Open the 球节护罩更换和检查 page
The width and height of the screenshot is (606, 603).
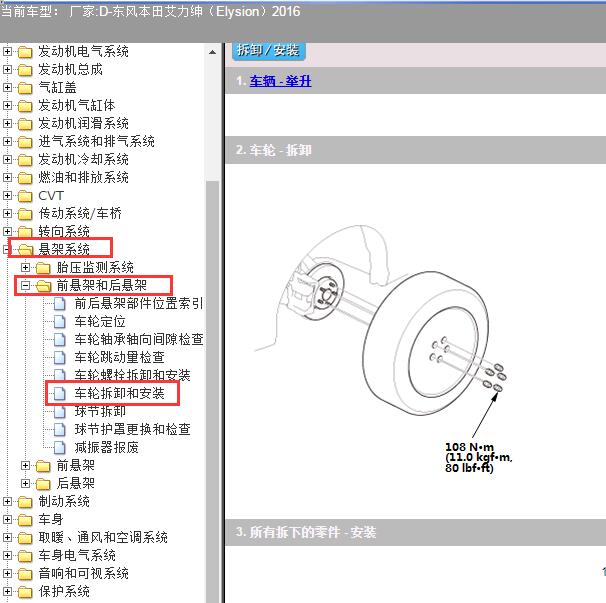tap(132, 429)
